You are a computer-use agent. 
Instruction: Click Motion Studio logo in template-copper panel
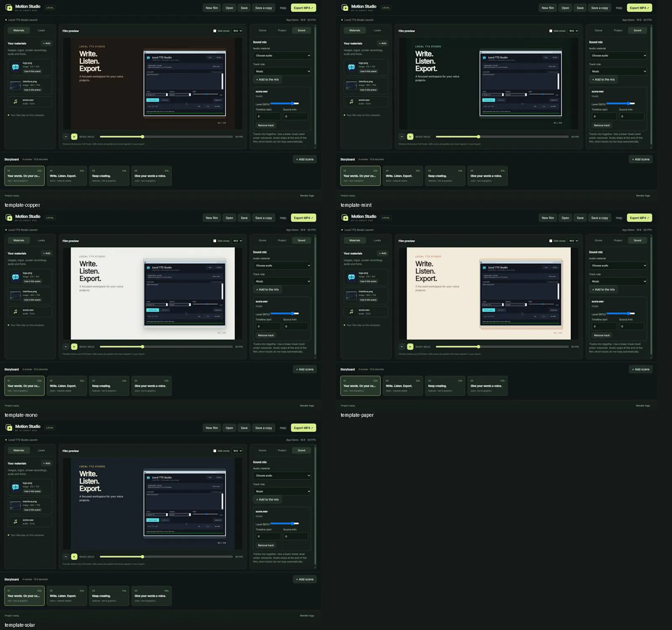(x=9, y=8)
